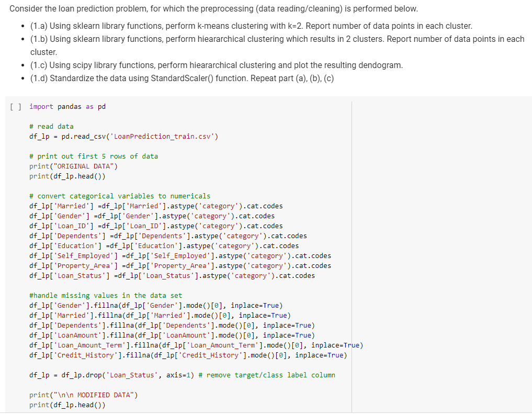Click the df_lp.head() print line
The height and width of the screenshot is (414, 532).
(x=65, y=176)
